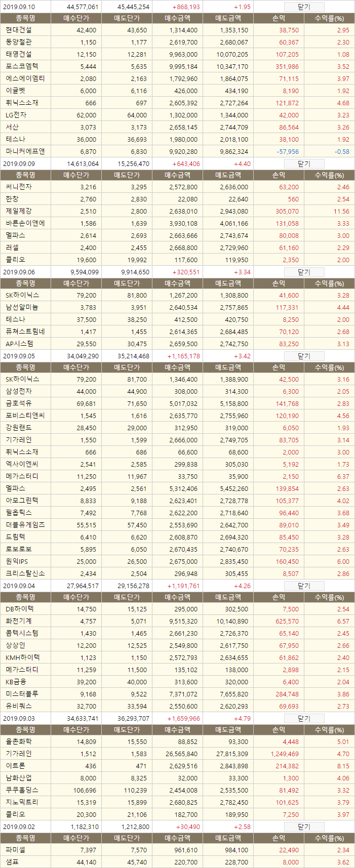Screen dimensions: 355x868
Task: Select the 원익IPS entry
Action: tap(17, 561)
